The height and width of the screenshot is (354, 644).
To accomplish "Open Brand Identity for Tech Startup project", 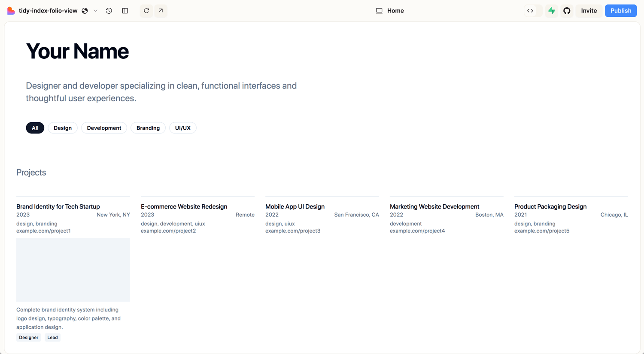I will point(58,206).
